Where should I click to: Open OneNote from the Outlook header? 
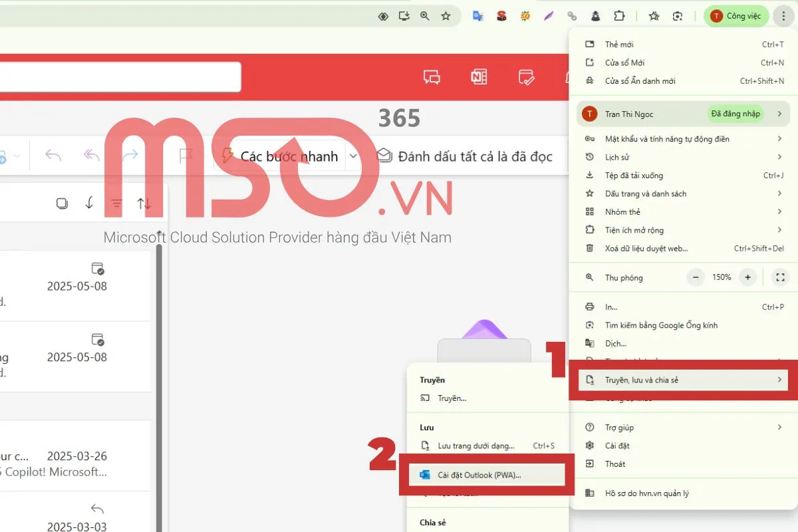[479, 76]
